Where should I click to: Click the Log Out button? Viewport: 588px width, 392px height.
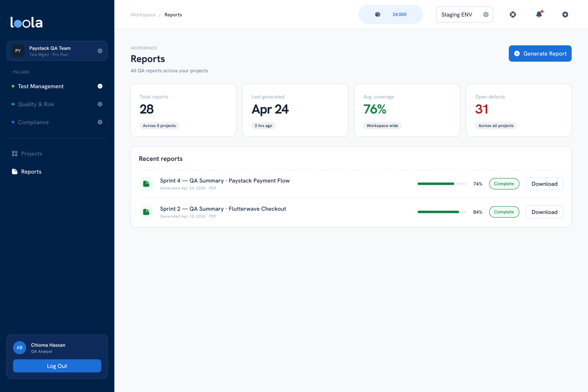click(57, 366)
